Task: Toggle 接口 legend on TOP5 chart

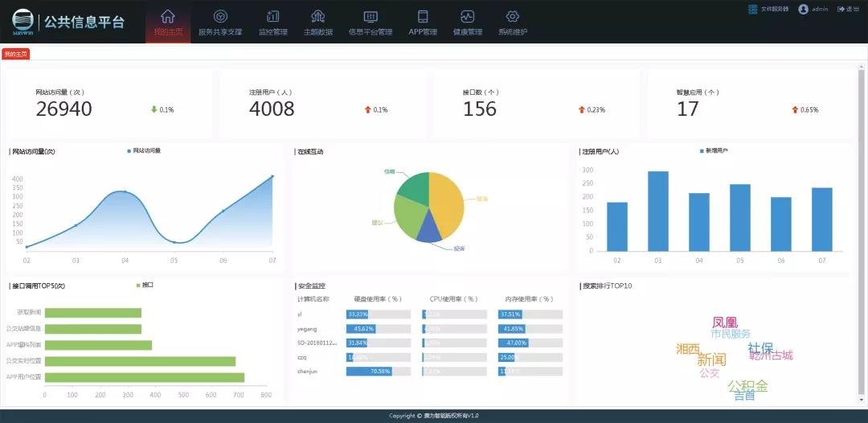Action: 145,285
